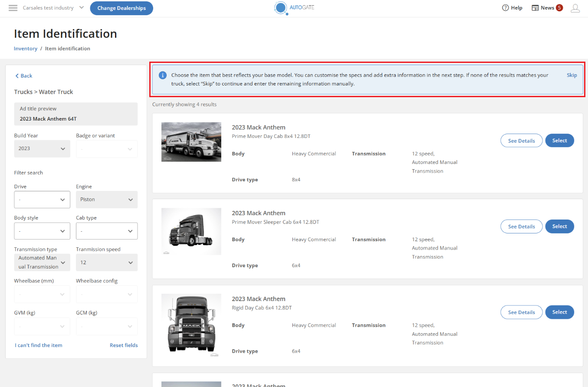
Task: Open the hamburger menu icon
Action: [13, 8]
